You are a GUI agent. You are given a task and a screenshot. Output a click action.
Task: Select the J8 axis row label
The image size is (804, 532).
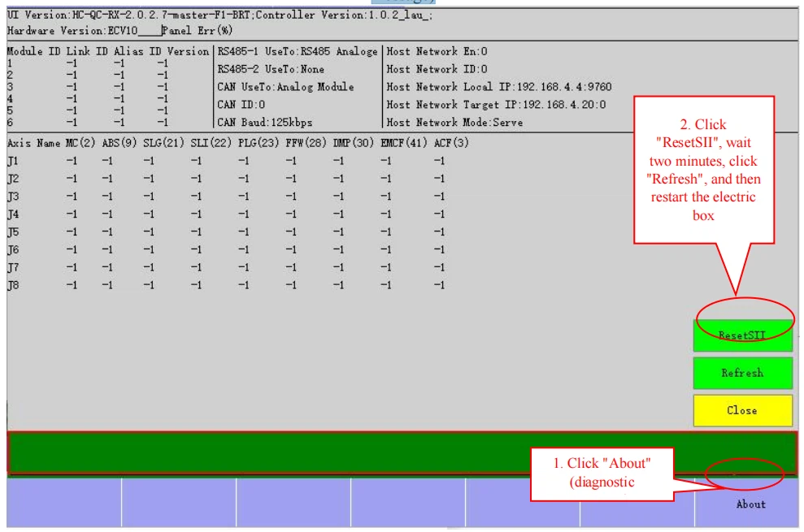click(13, 284)
